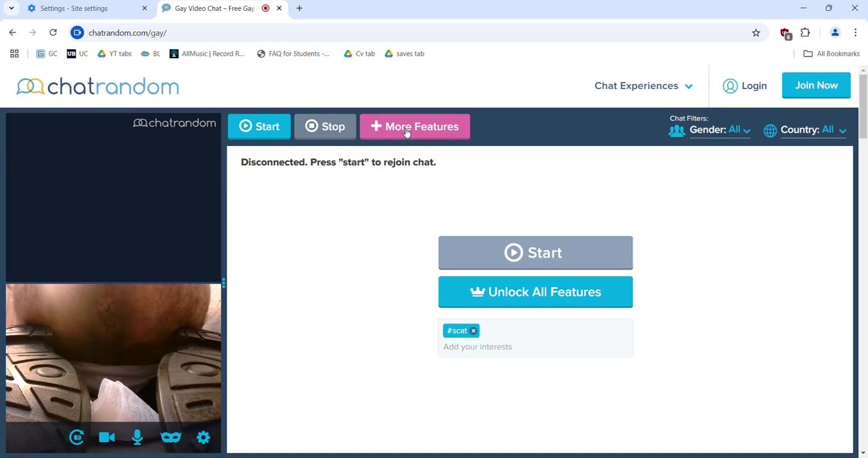Toggle the face mask icon
Screen dimensions: 868x458
pos(171,438)
